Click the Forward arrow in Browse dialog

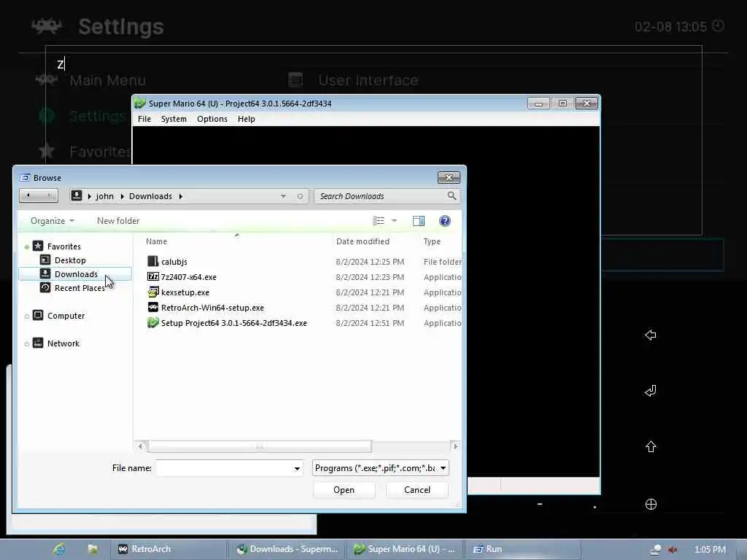pyautogui.click(x=49, y=195)
